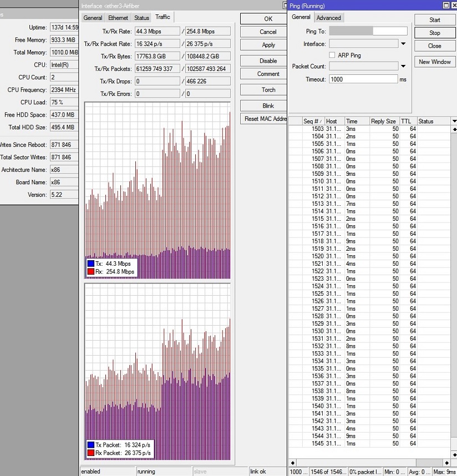Open the Ethernet tab
457x476 pixels.
tap(118, 18)
